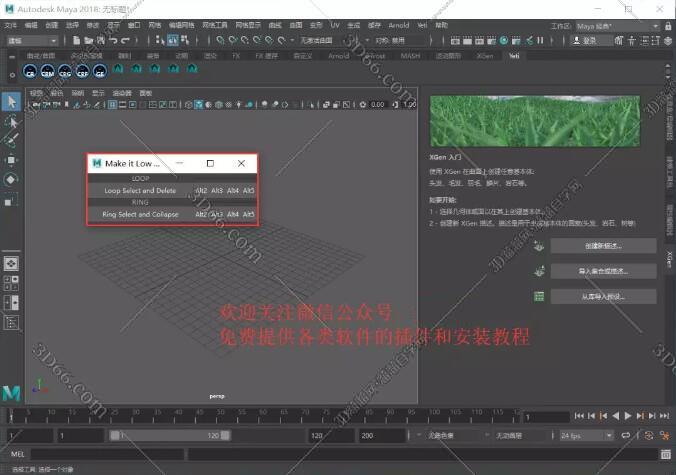
Task: Select the Scale tool in left toolbox
Action: 11,200
